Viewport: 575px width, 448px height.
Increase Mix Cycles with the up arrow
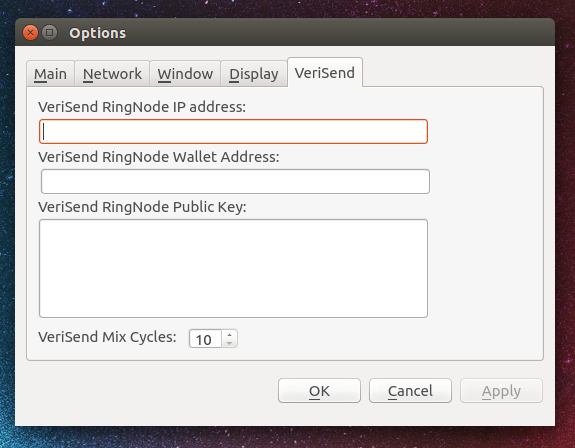click(230, 334)
